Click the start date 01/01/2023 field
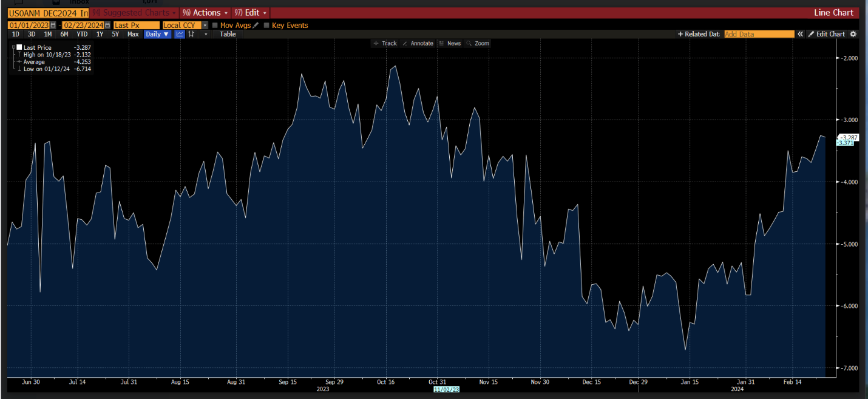 pos(29,26)
